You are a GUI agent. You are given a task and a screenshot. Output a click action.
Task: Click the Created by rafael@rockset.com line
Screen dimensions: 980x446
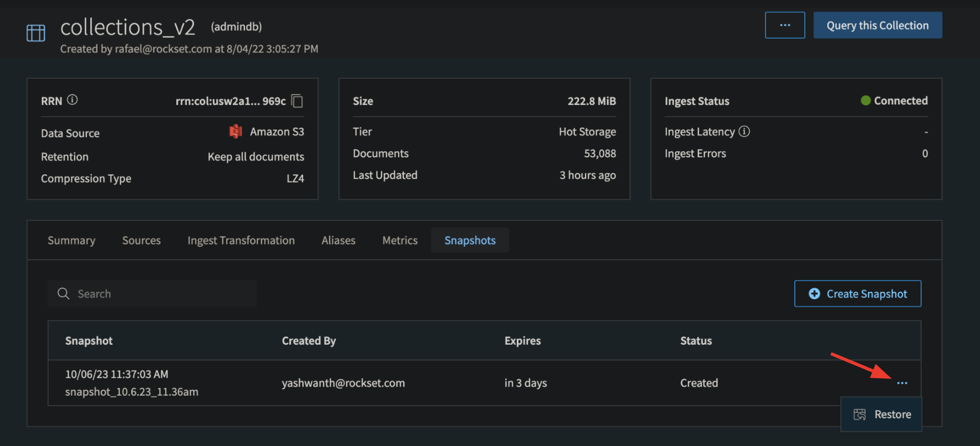[x=189, y=49]
